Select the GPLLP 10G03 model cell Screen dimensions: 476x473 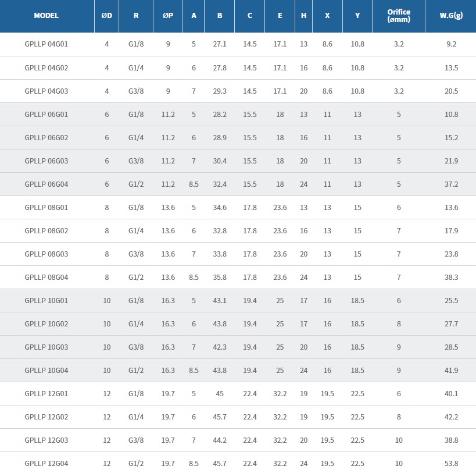pos(46,347)
